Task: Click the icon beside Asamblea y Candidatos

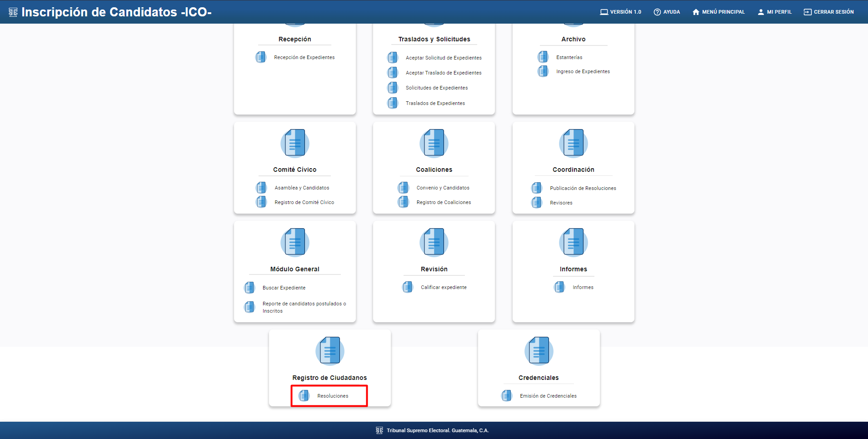Action: (x=261, y=188)
